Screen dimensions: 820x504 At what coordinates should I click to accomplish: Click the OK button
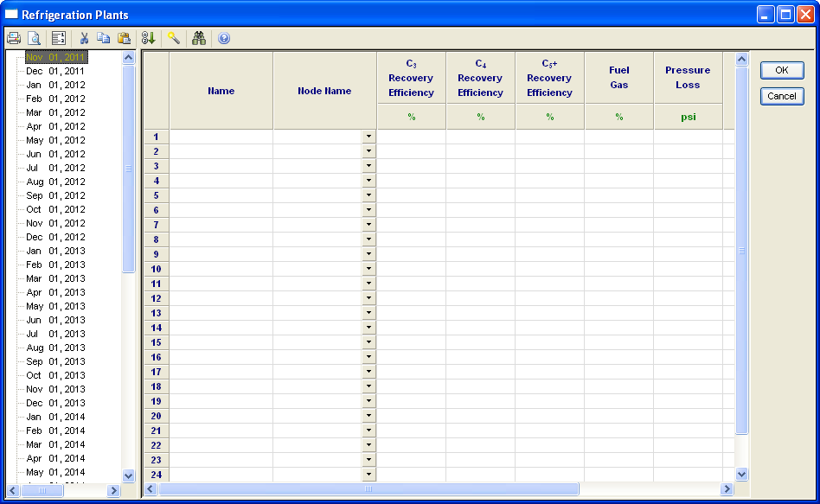(782, 71)
